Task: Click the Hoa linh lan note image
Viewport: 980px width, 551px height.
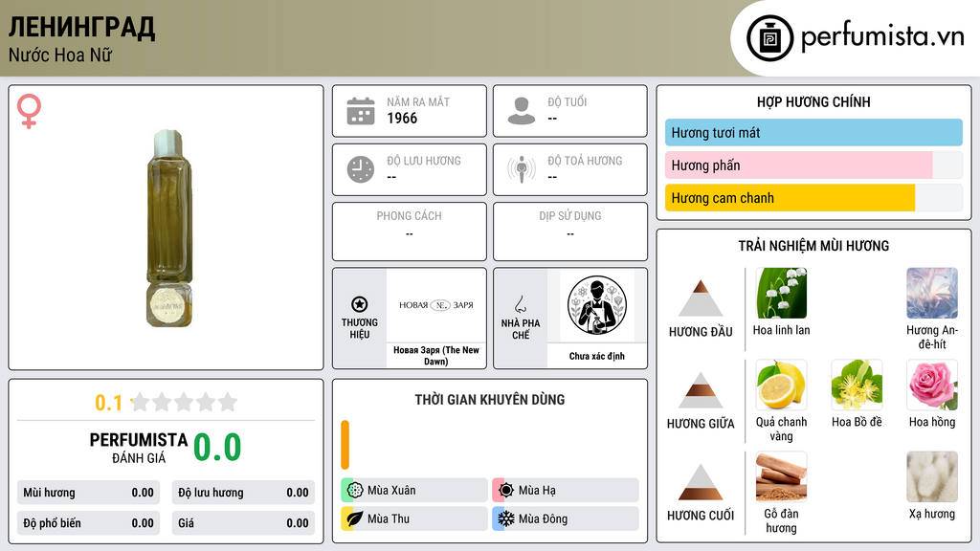Action: point(781,293)
